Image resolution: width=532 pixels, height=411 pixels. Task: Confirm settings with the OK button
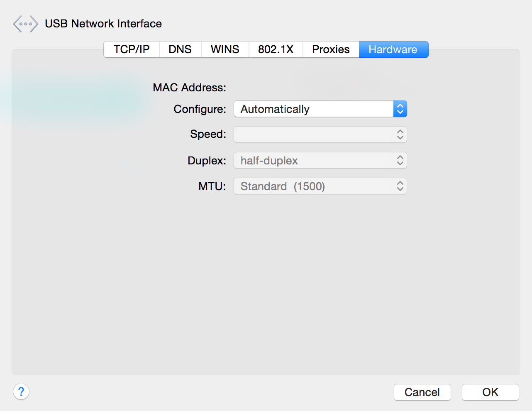point(490,392)
